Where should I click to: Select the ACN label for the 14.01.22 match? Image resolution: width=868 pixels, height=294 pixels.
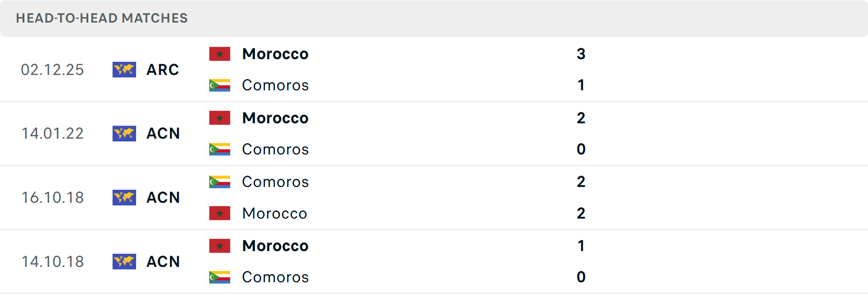[163, 134]
